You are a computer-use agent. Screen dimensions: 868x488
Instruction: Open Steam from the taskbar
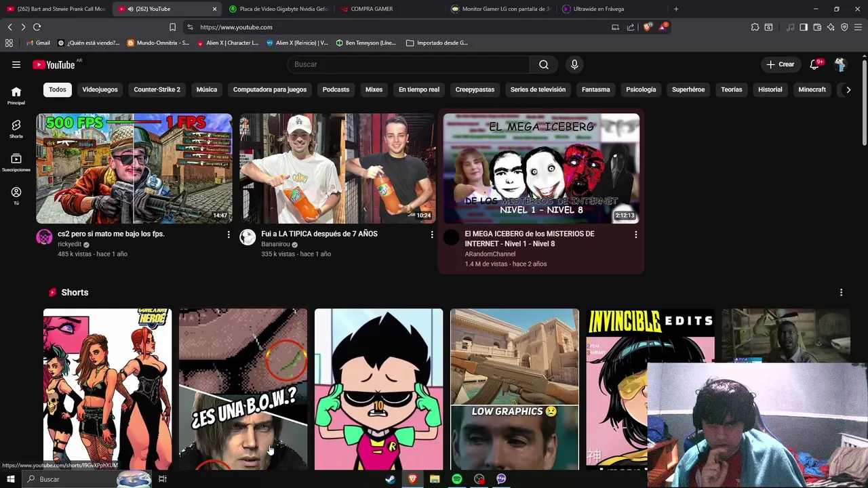click(x=390, y=479)
